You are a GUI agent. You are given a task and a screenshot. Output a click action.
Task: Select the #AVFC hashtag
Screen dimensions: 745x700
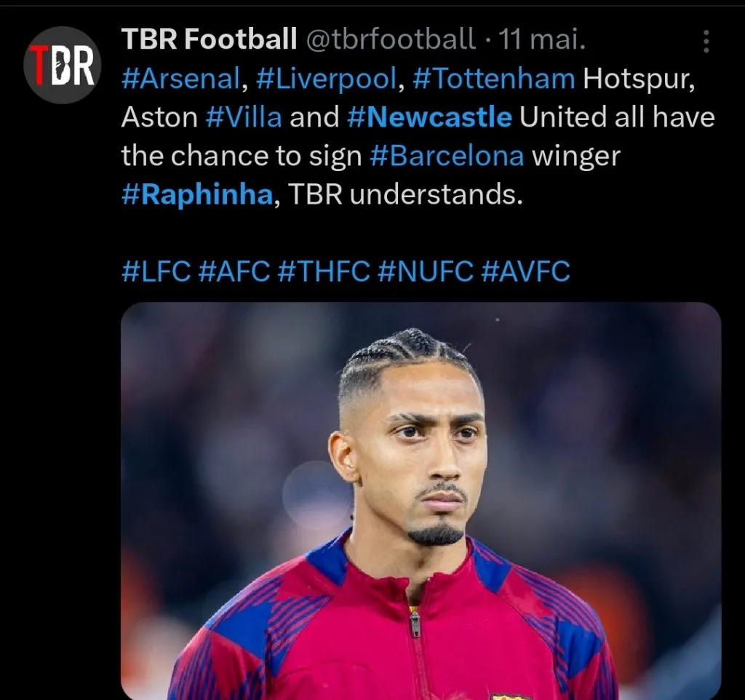click(525, 271)
